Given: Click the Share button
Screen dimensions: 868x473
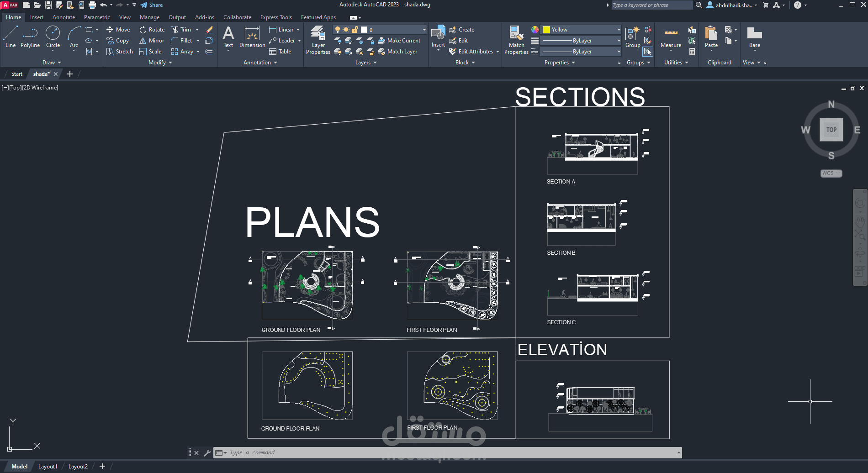Looking at the screenshot, I should pos(152,5).
